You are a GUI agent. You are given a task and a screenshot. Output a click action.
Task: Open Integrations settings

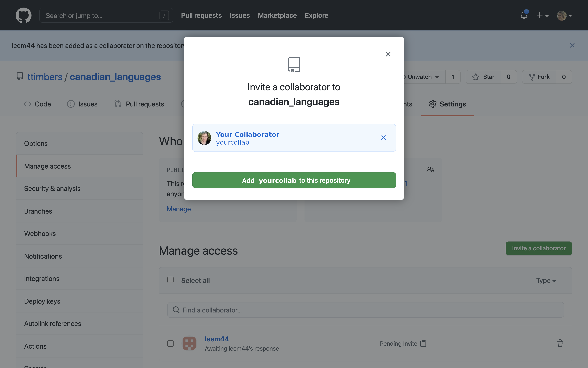tap(80, 278)
